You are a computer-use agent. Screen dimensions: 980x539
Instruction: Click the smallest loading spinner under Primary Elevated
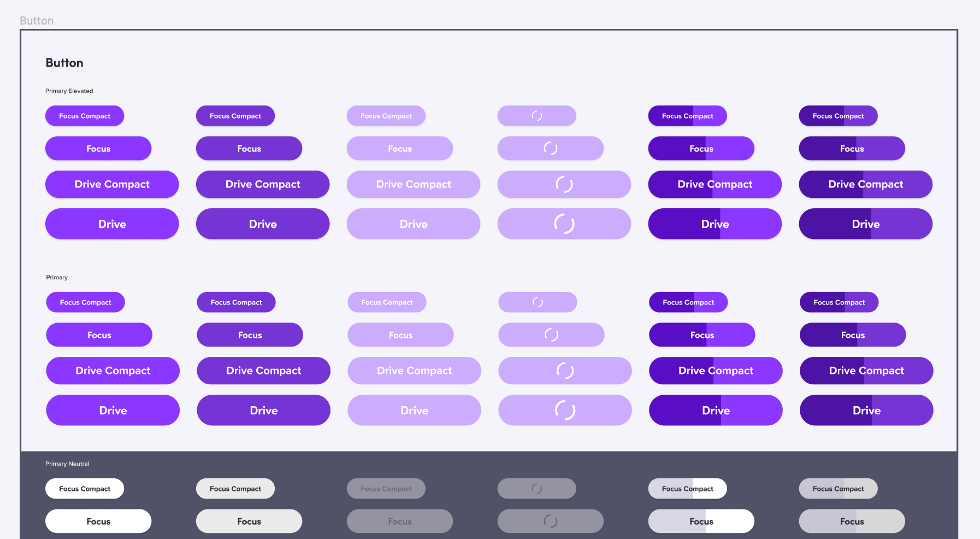537,116
